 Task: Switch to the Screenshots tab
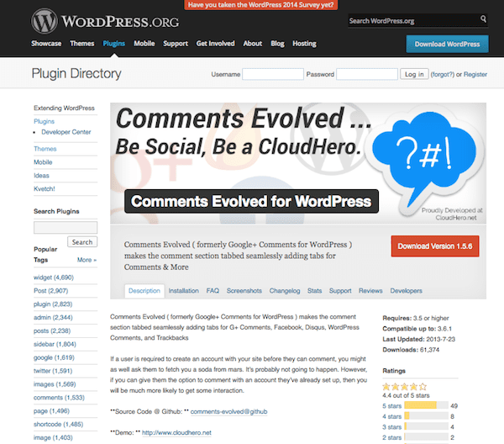(244, 291)
